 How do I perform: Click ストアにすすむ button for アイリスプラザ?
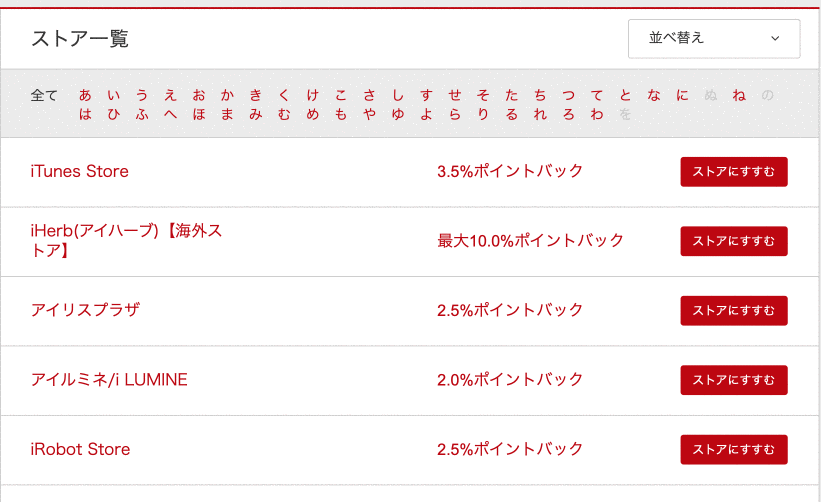point(734,311)
